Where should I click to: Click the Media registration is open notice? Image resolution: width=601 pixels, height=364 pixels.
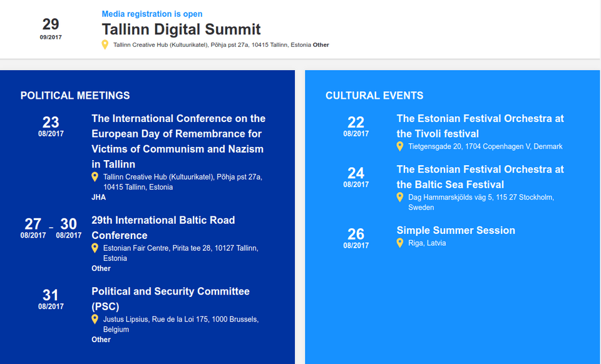pyautogui.click(x=152, y=14)
